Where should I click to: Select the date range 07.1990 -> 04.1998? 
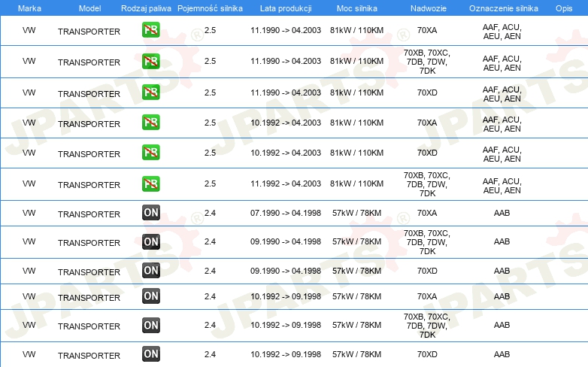(x=286, y=213)
